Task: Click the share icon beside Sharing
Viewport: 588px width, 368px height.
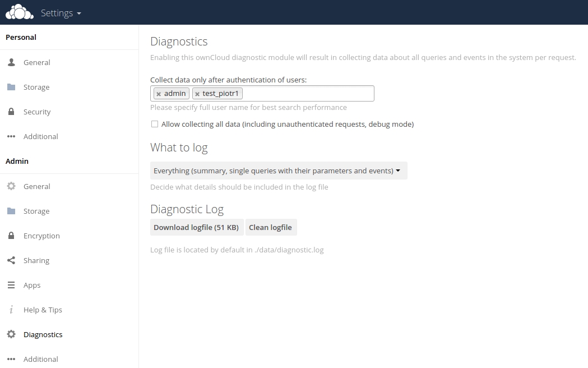Action: click(x=11, y=260)
